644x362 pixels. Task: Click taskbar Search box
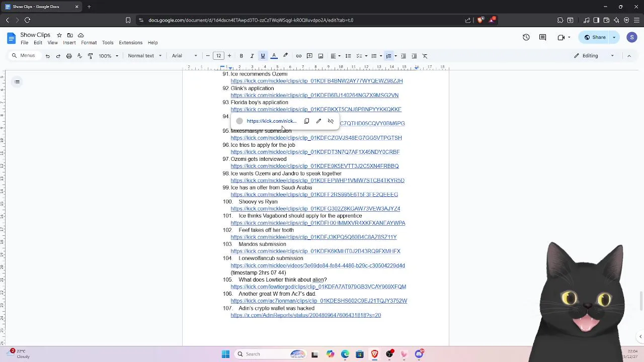270,354
